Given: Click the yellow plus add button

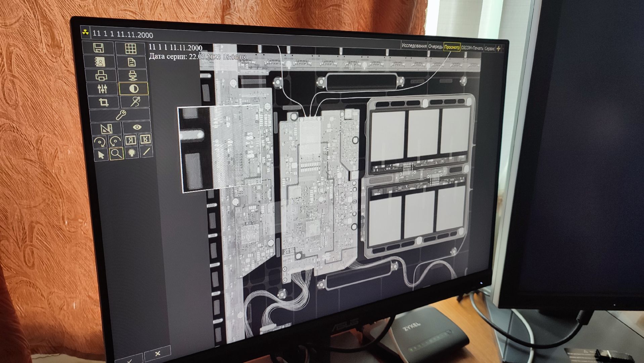Looking at the screenshot, I should (498, 49).
